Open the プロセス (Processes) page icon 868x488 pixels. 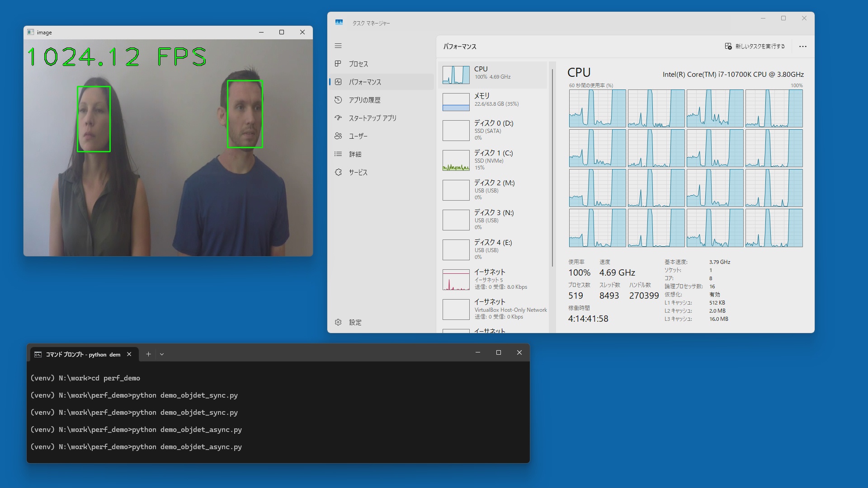[338, 64]
